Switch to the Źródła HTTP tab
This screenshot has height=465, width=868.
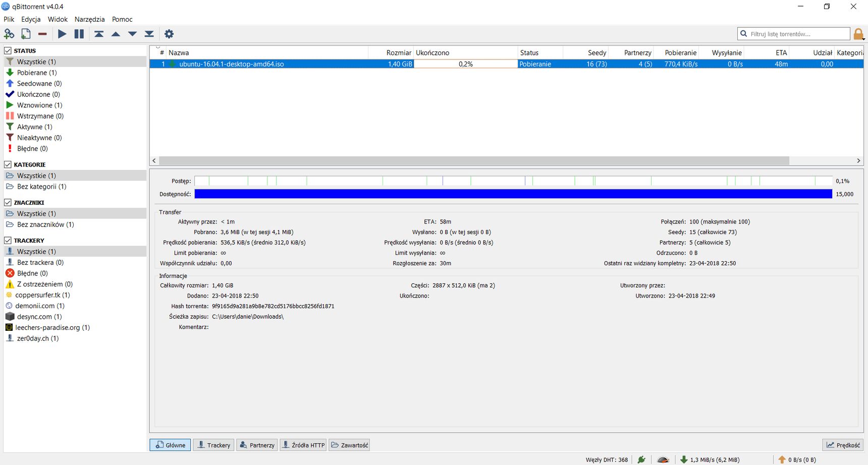point(303,445)
